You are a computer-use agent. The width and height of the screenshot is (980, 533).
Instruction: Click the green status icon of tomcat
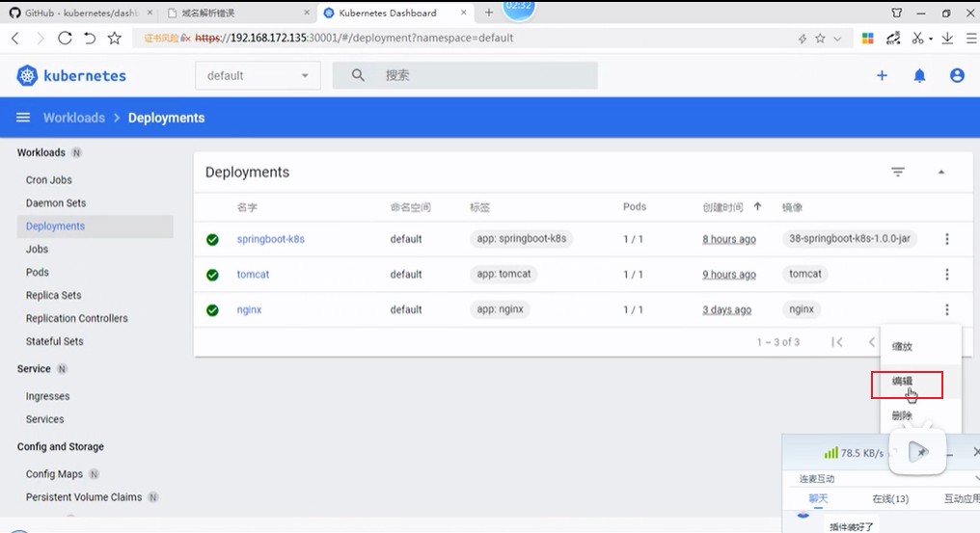(212, 275)
